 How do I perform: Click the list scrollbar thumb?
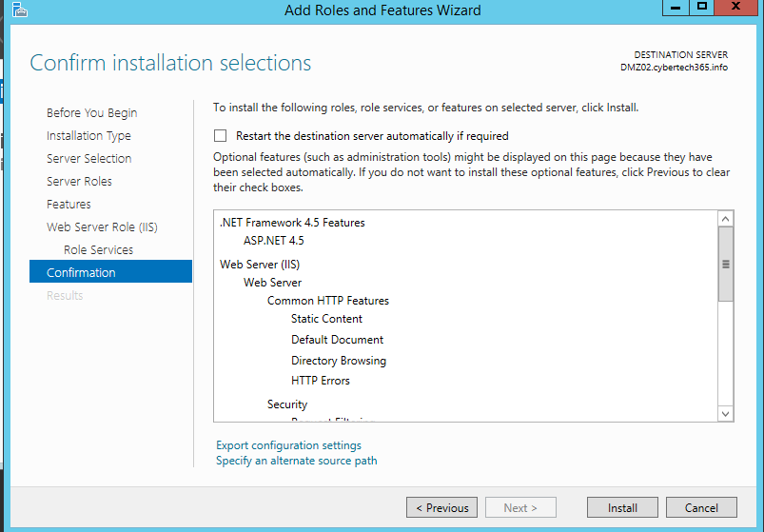click(x=726, y=264)
